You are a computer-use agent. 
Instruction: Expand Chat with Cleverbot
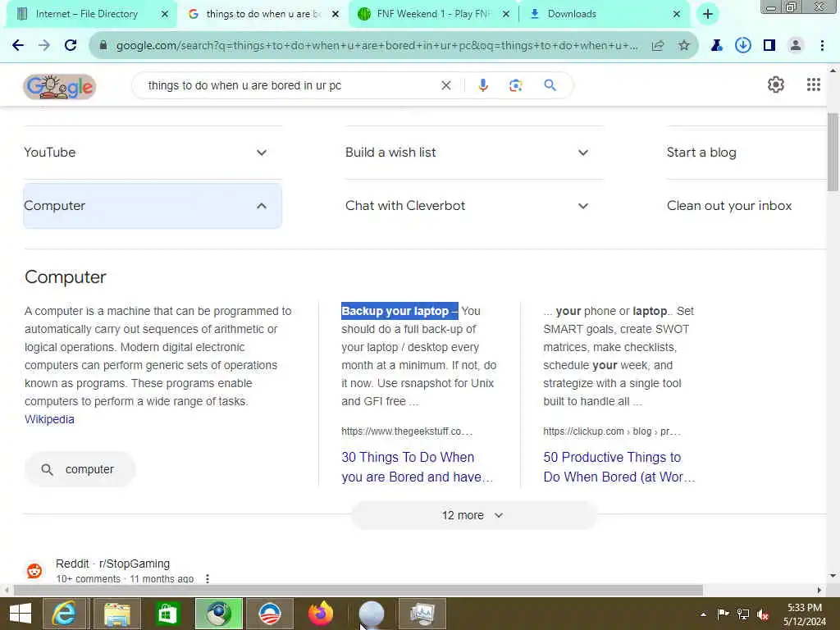pyautogui.click(x=474, y=206)
